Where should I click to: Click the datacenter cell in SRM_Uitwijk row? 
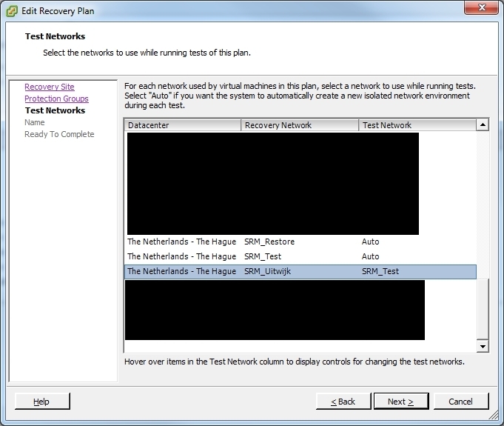coord(181,271)
